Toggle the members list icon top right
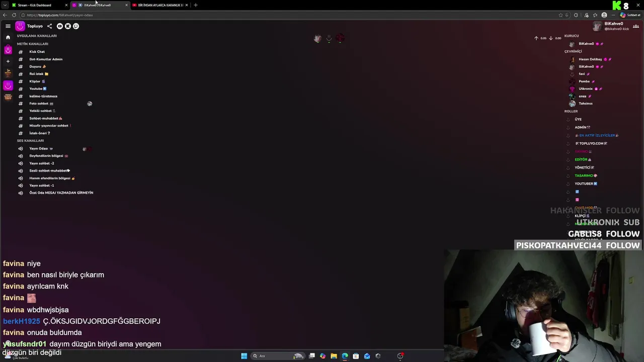The height and width of the screenshot is (362, 644). (x=636, y=26)
